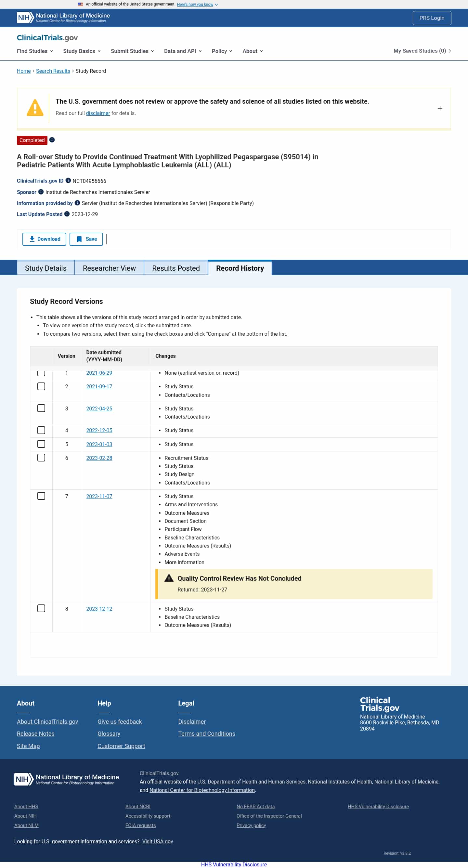
Task: View the version submitted 2022-04-25
Action: point(99,408)
